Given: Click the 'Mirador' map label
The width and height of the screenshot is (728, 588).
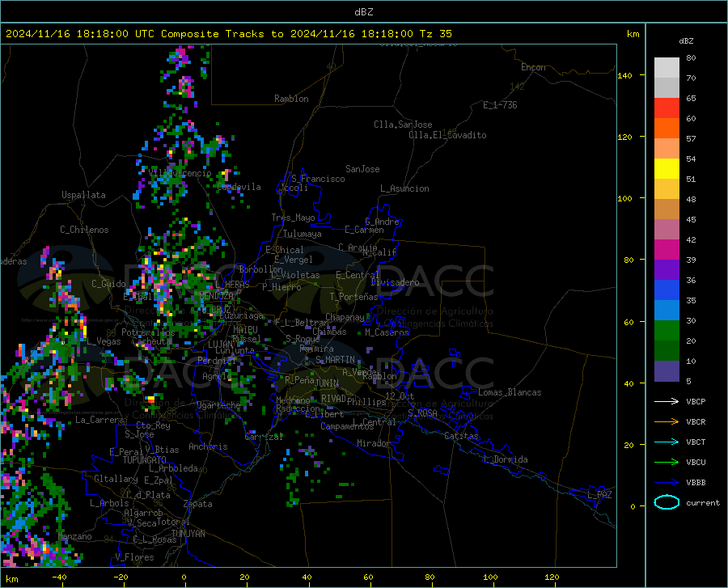Looking at the screenshot, I should point(373,443).
